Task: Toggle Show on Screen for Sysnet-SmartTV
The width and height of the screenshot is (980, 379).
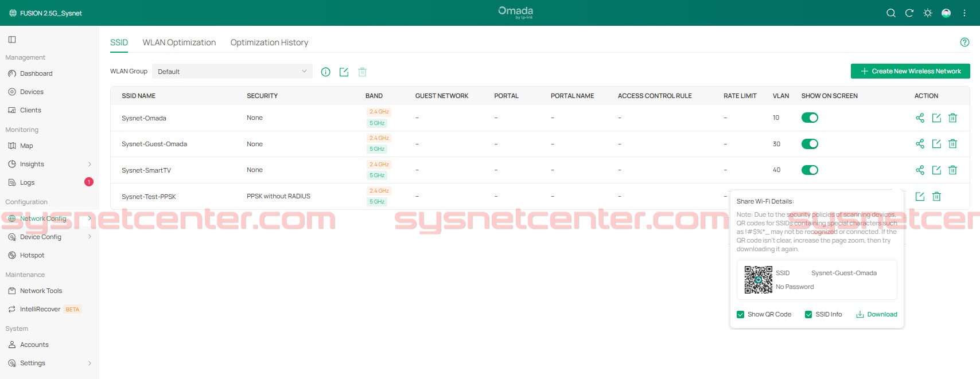Action: [810, 170]
